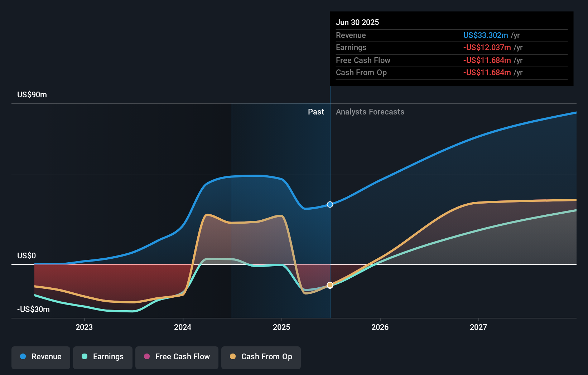Click the orange Cash From Op legend dot
The height and width of the screenshot is (375, 588).
coord(233,357)
